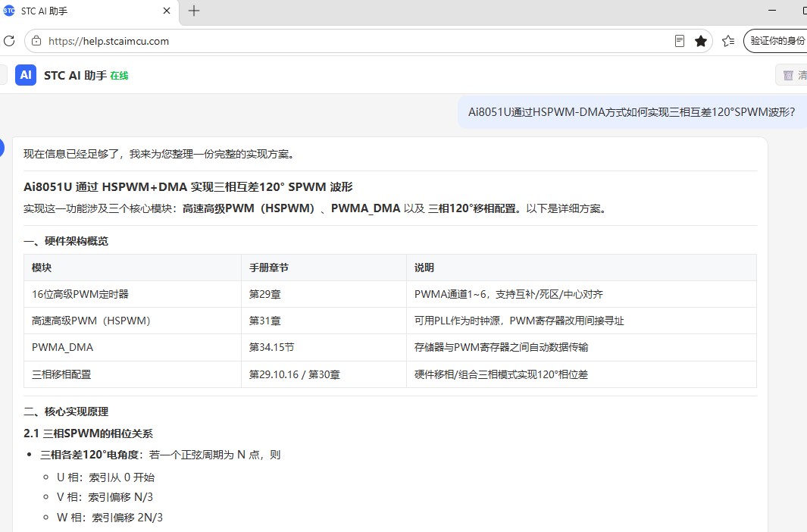The width and height of the screenshot is (807, 532).
Task: Click the 现在信息已经足够了 intro sentence
Action: (x=160, y=154)
